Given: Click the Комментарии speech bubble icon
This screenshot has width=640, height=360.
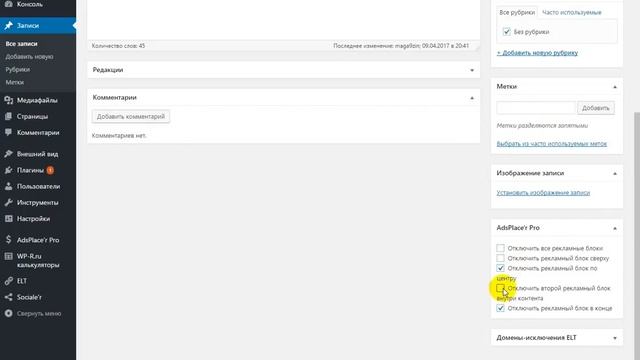Looking at the screenshot, I should tap(9, 133).
